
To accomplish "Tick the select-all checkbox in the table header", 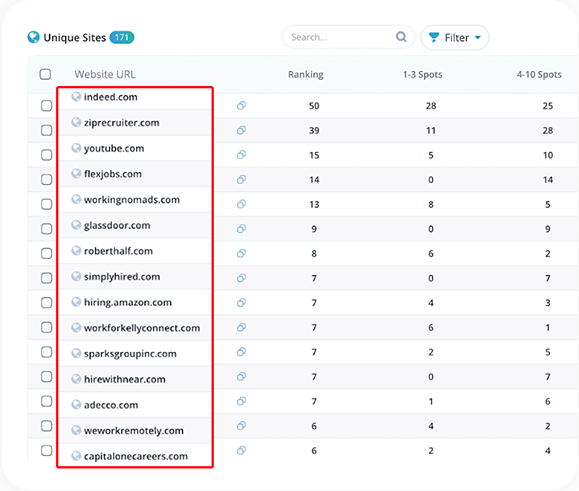I will [45, 74].
